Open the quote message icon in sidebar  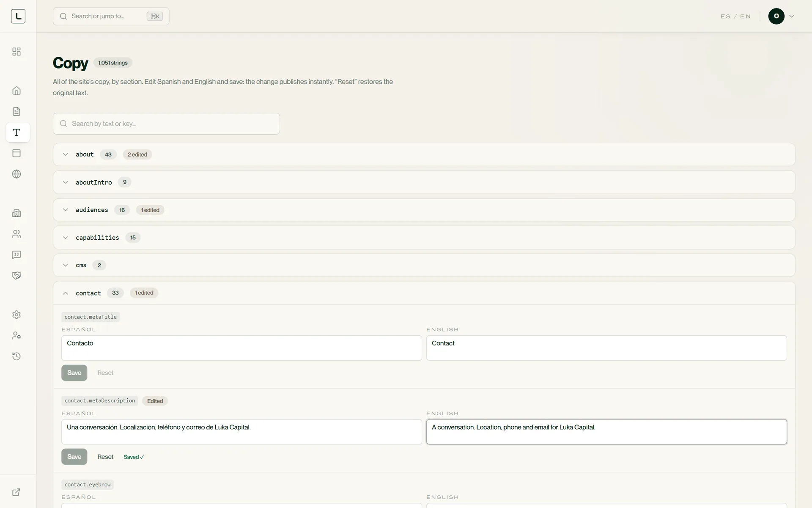coord(16,255)
